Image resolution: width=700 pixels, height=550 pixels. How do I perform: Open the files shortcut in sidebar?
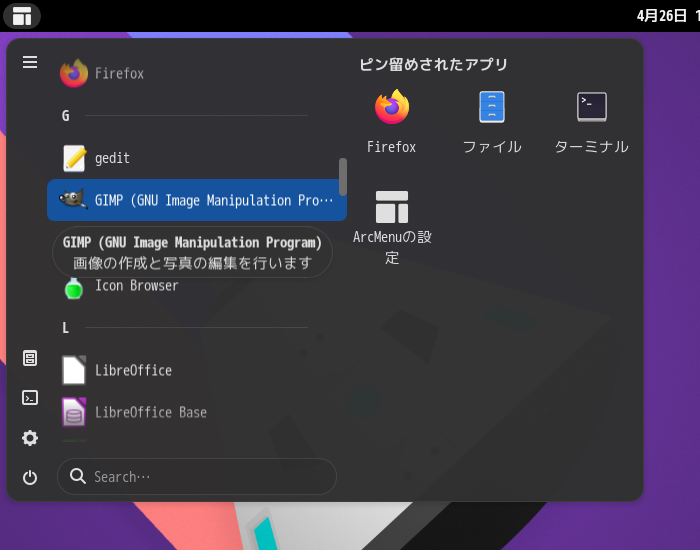coord(30,358)
